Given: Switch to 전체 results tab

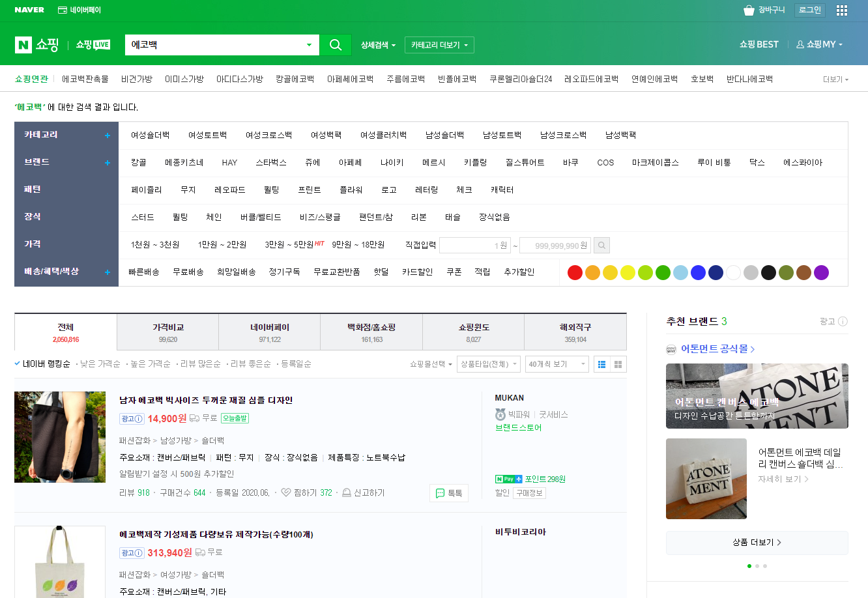Looking at the screenshot, I should 66,332.
